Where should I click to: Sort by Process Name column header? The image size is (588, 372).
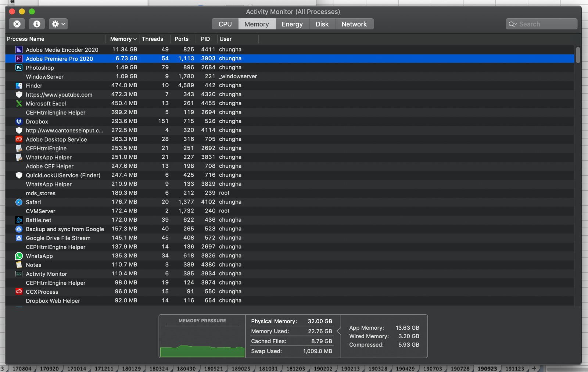pyautogui.click(x=55, y=39)
